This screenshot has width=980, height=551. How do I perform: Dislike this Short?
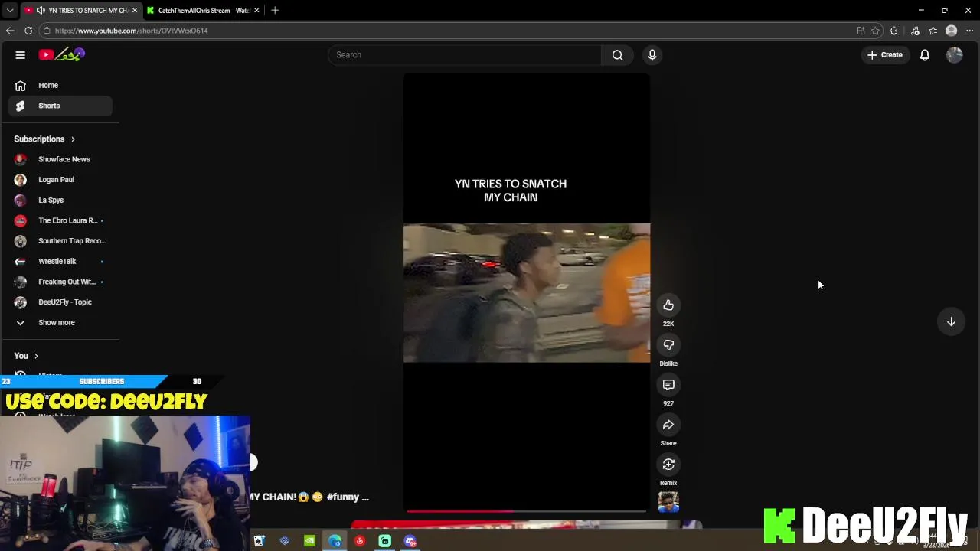(x=668, y=345)
